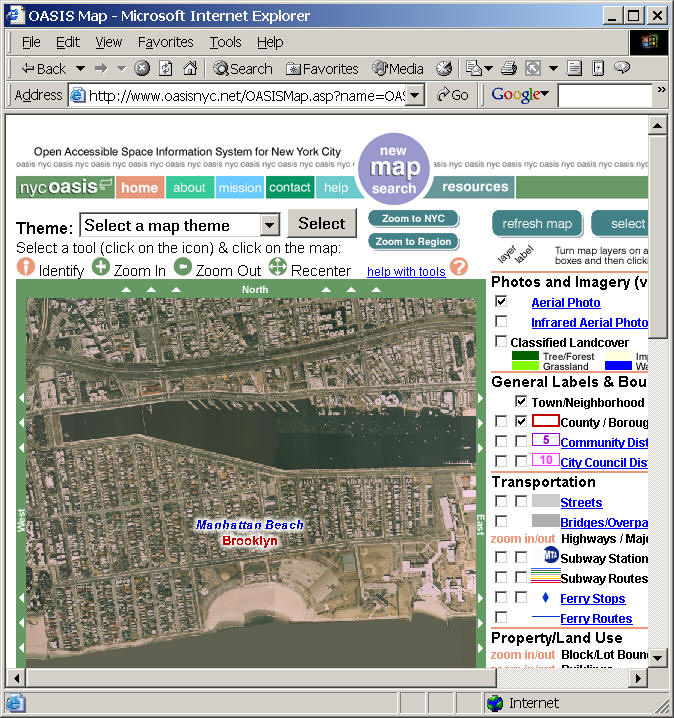Click the Ferry Stops diamond icon
The height and width of the screenshot is (718, 674).
coord(545,598)
